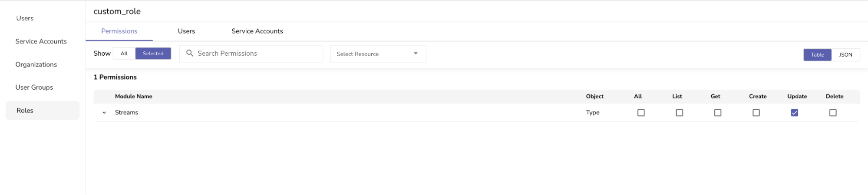Enable Get permission for Streams
868x195 pixels.
pyautogui.click(x=718, y=113)
